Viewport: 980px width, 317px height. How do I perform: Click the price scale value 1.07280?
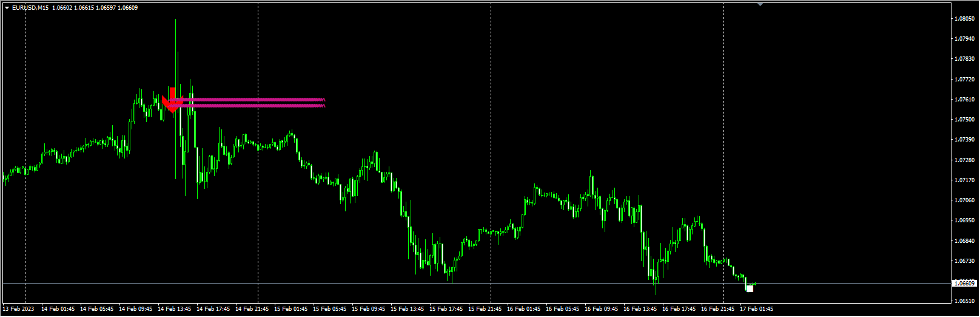(x=964, y=160)
